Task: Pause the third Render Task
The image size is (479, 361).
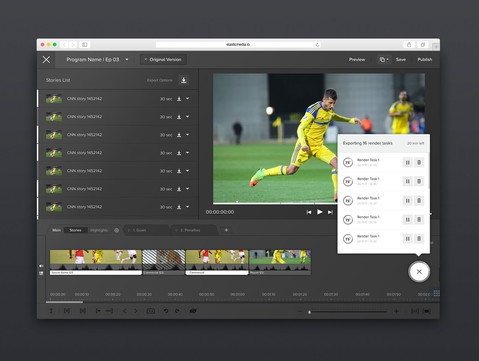Action: [407, 200]
